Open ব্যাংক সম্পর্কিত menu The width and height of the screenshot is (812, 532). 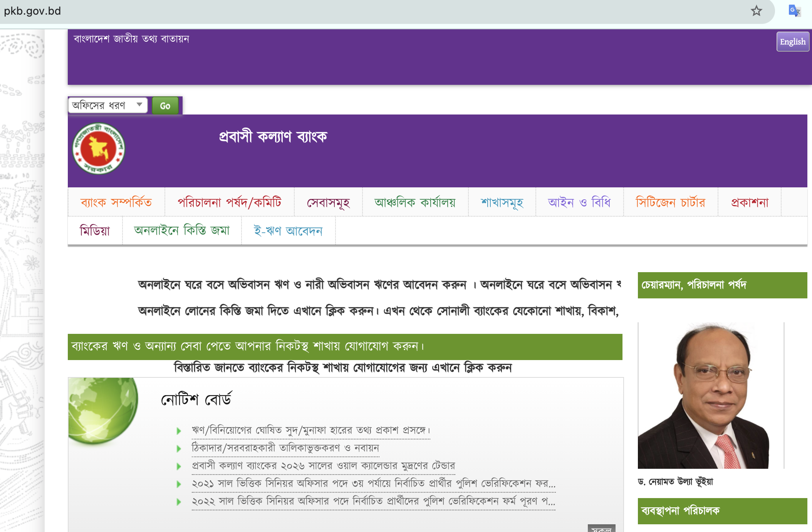116,202
